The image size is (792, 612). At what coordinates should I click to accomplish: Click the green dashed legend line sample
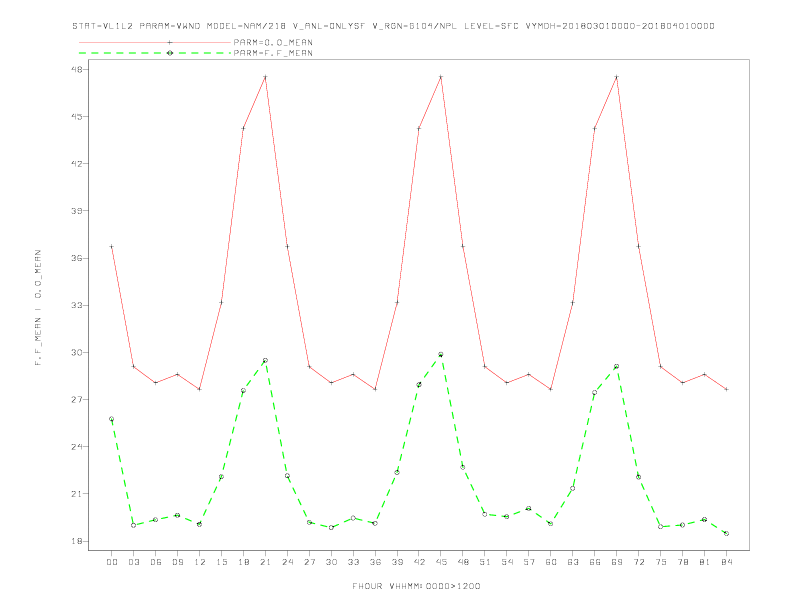(x=155, y=53)
